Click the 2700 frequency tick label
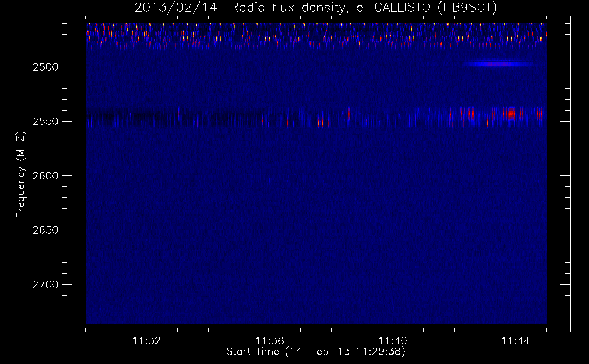Image resolution: width=589 pixels, height=364 pixels. point(46,285)
